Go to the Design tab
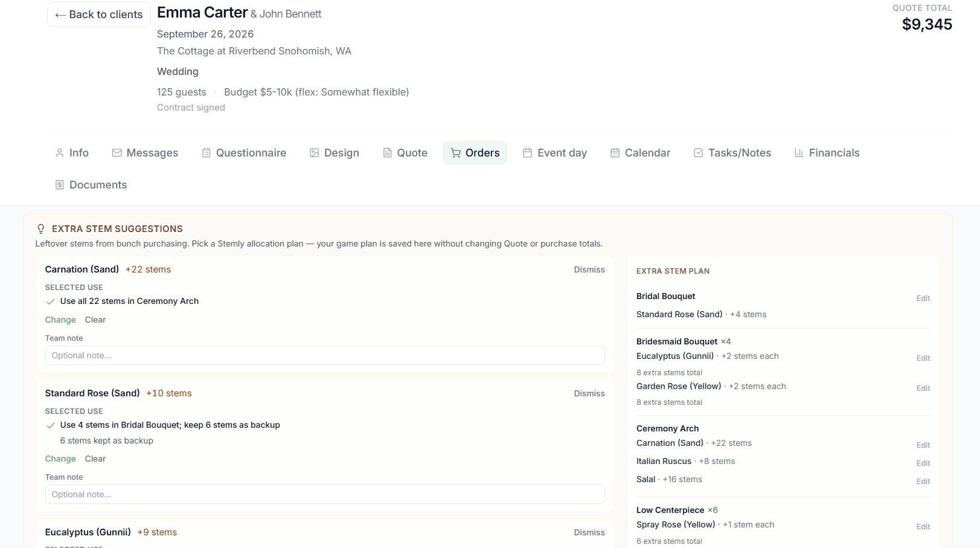 (335, 153)
